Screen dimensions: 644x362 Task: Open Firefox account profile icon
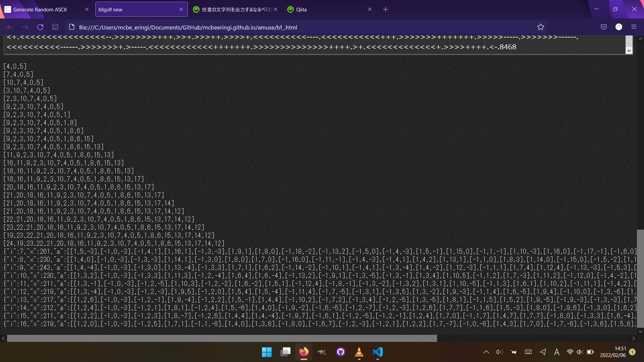tap(619, 27)
